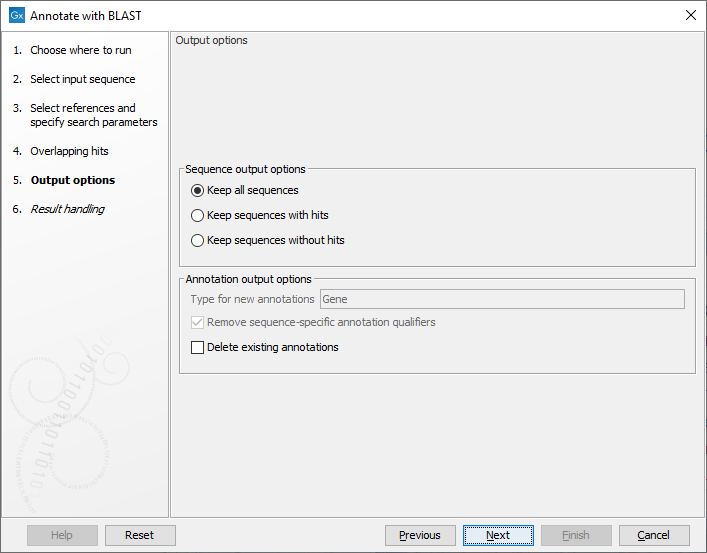Go to Result handling step
The height and width of the screenshot is (553, 707).
[x=67, y=209]
